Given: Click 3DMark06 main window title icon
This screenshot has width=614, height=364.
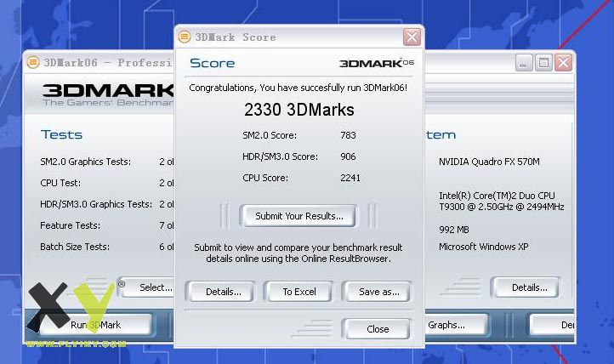Looking at the screenshot, I should point(33,62).
